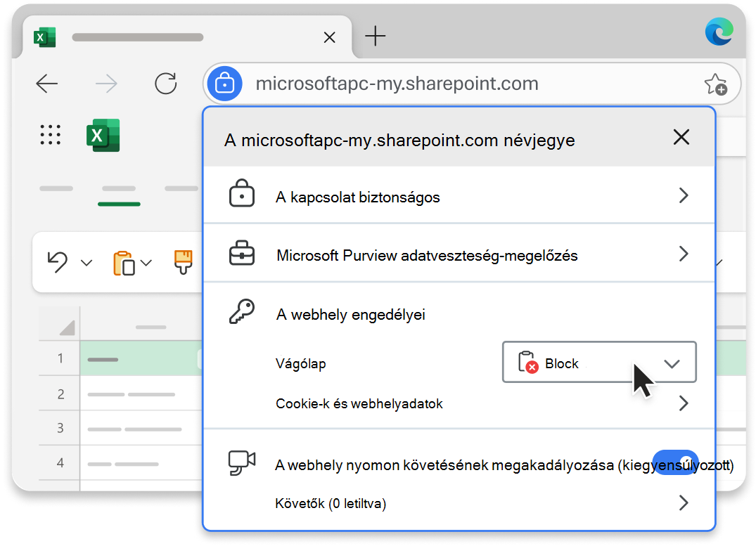The height and width of the screenshot is (546, 756).
Task: Open the Paste options dropdown arrow
Action: (146, 263)
